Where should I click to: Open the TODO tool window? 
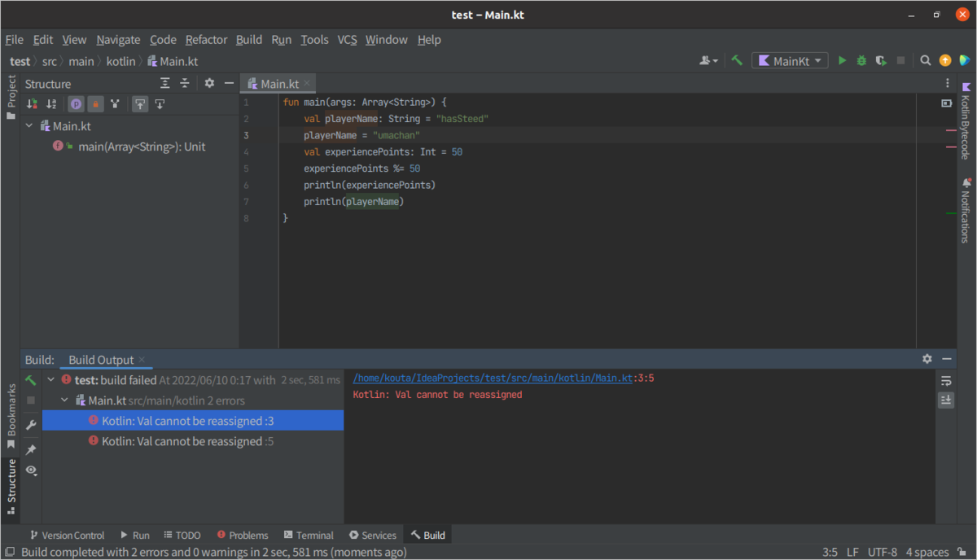click(182, 535)
